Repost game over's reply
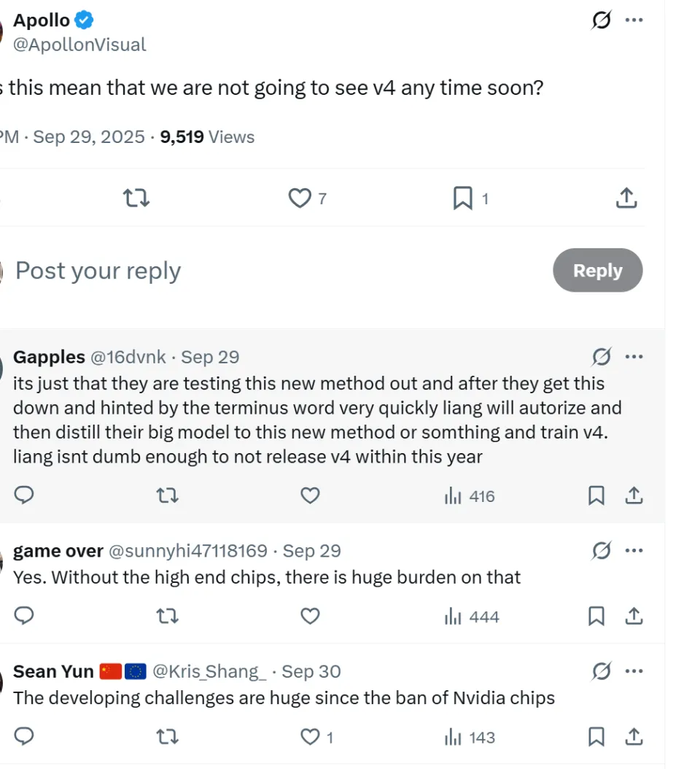The image size is (700, 769). 168,617
